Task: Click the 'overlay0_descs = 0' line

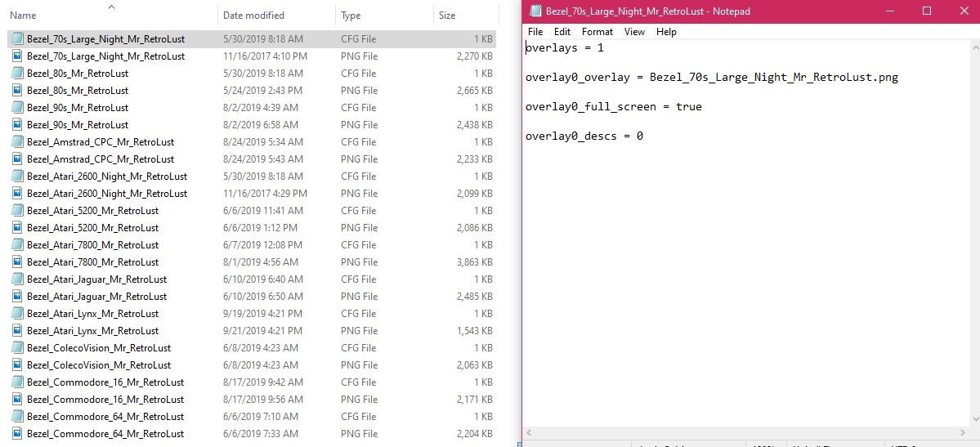Action: (584, 136)
